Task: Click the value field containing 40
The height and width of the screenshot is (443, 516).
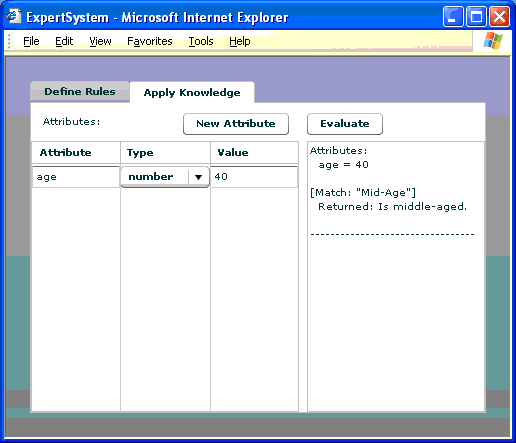Action: click(x=254, y=177)
